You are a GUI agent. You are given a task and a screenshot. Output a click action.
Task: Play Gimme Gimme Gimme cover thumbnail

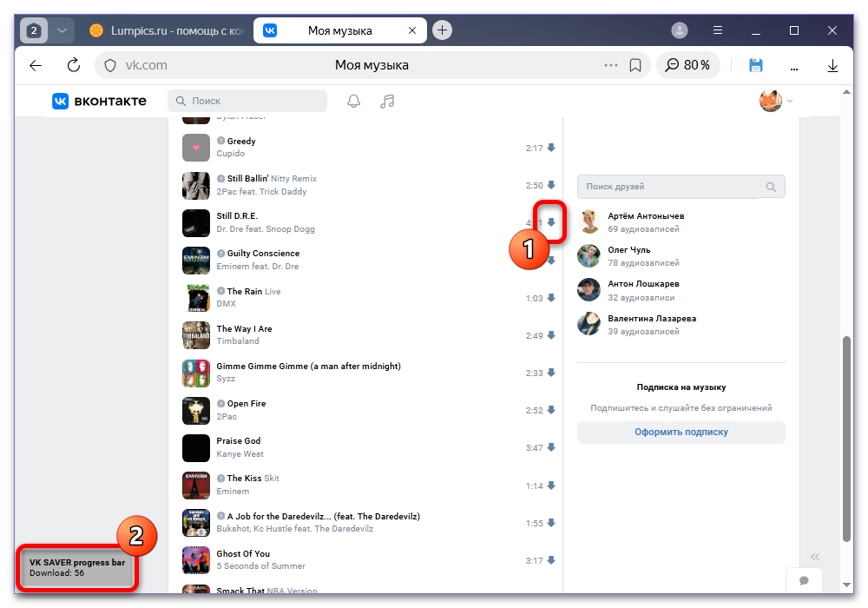coord(196,373)
